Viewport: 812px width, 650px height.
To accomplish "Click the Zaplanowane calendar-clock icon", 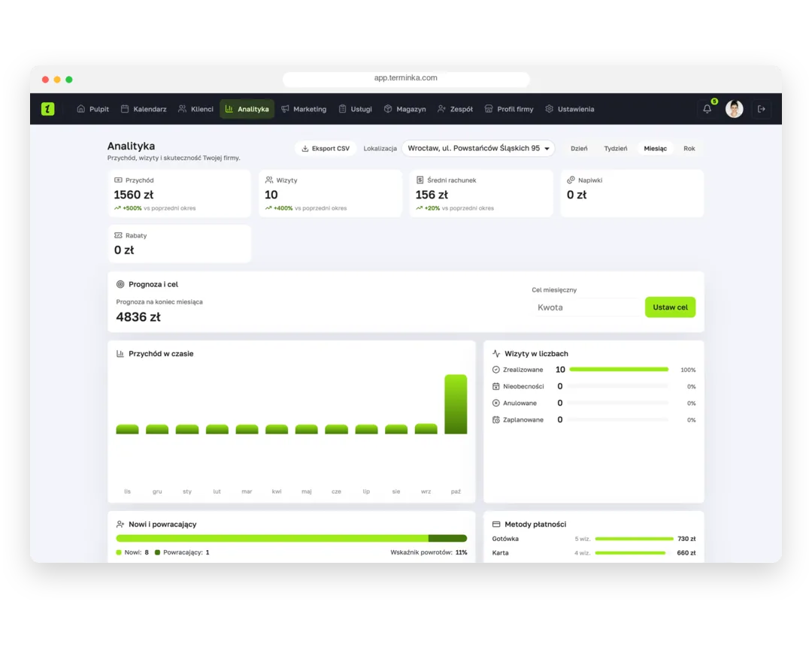I will [495, 420].
